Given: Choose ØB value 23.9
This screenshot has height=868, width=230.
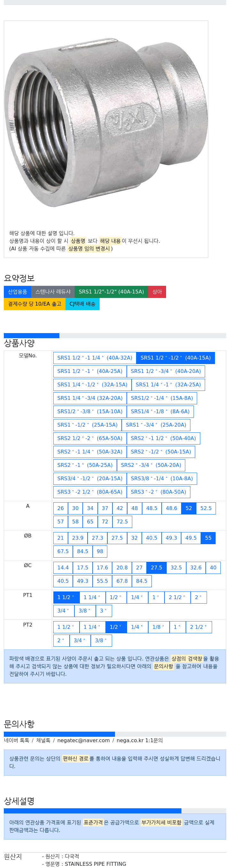Looking at the screenshot, I should 78,538.
